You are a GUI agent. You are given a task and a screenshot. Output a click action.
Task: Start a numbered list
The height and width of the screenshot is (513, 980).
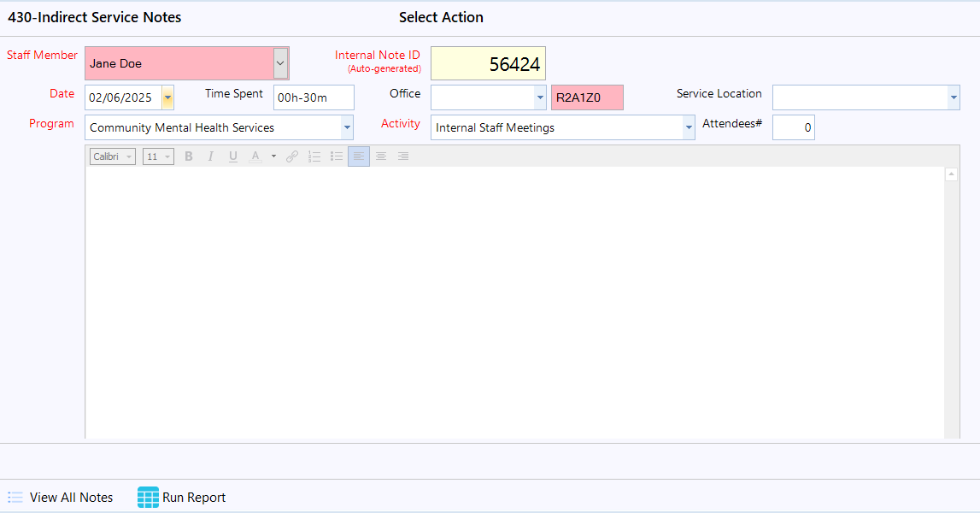pyautogui.click(x=314, y=156)
